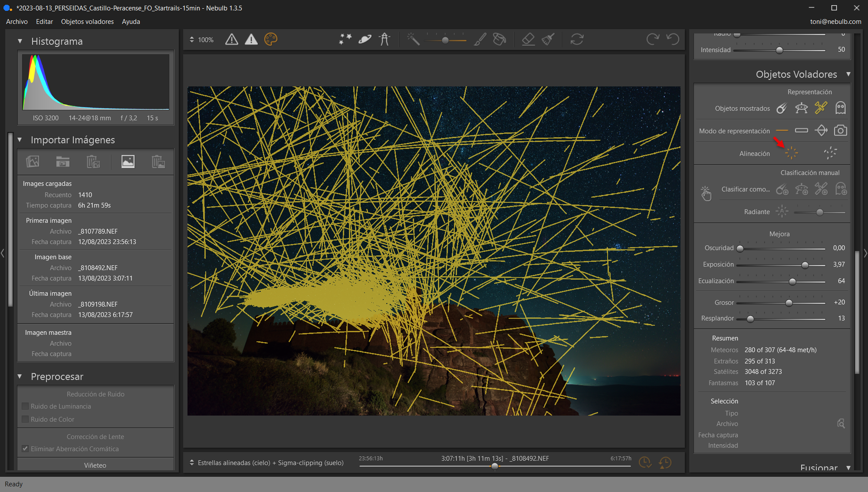Toggle satellites in Objetos mostrados
This screenshot has width=868, height=492.
821,108
